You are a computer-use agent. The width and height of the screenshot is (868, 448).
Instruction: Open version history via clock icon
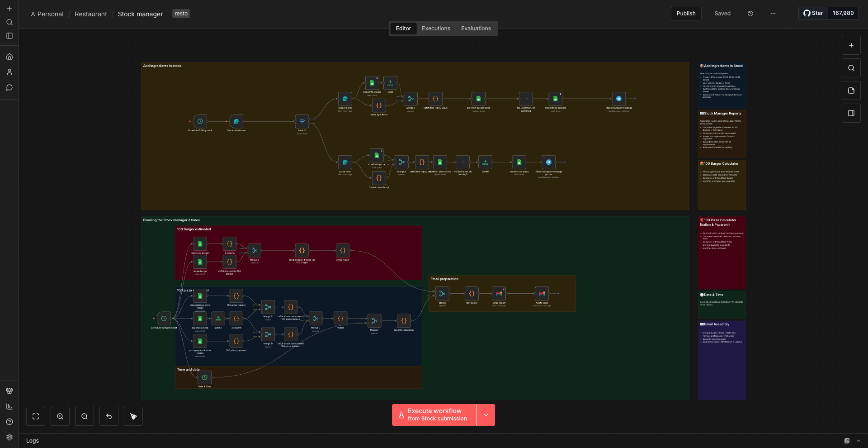tap(750, 14)
